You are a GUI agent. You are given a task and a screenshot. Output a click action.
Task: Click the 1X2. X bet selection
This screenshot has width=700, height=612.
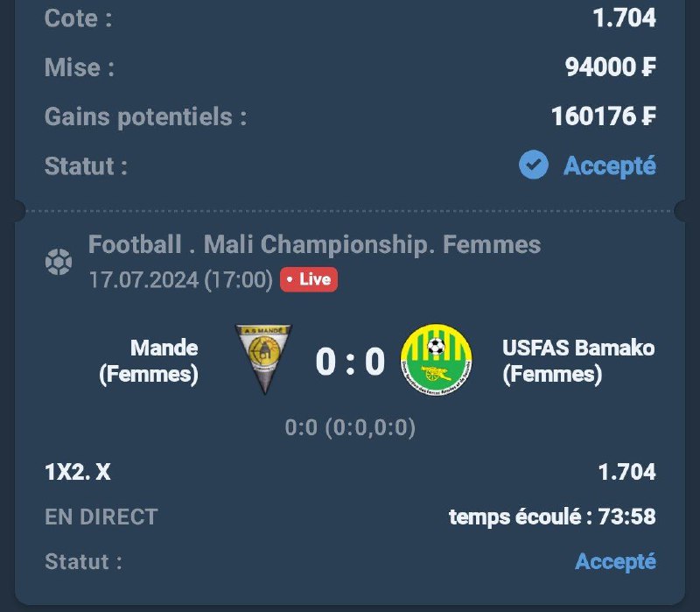tap(78, 473)
